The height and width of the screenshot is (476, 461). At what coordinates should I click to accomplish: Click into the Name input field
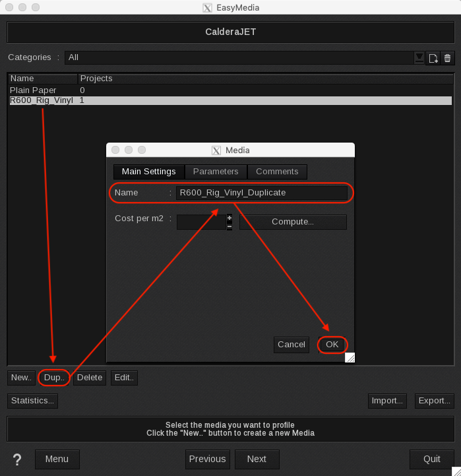[x=261, y=193]
